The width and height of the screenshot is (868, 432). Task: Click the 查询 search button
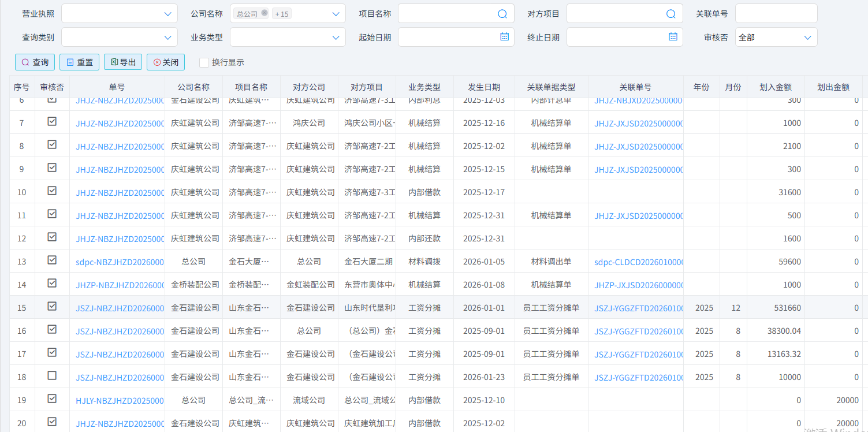(35, 62)
